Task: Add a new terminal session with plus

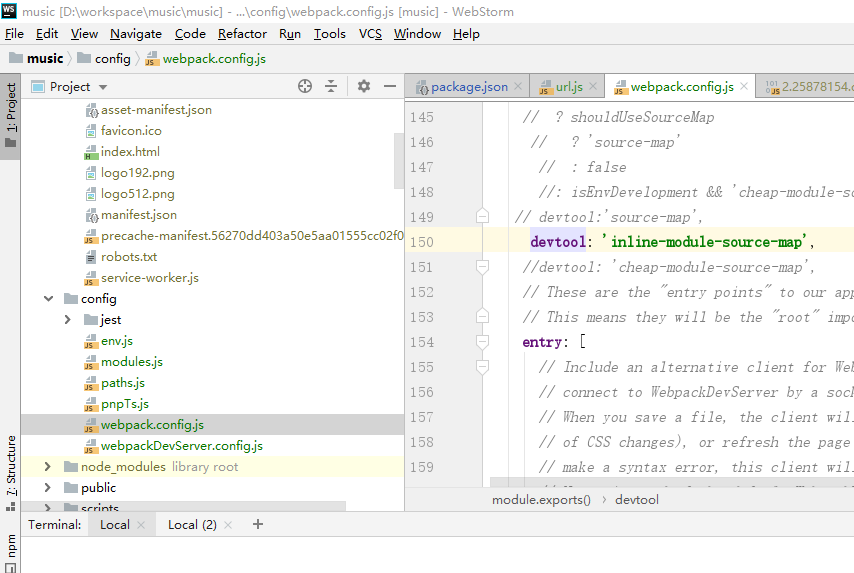Action: point(258,524)
